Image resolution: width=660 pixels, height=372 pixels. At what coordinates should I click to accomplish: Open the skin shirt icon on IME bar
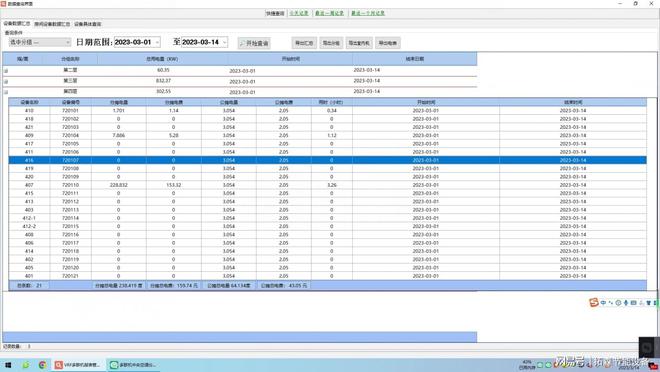649,303
